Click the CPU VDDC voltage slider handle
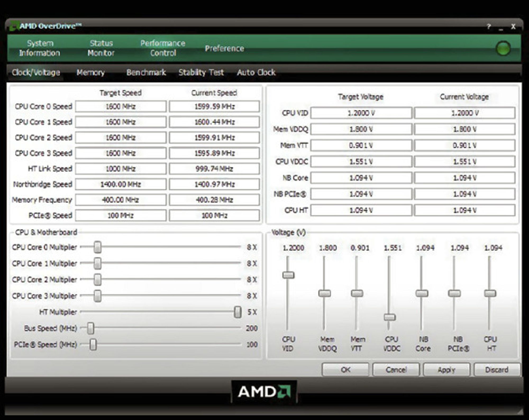This screenshot has width=529, height=420. [390, 317]
